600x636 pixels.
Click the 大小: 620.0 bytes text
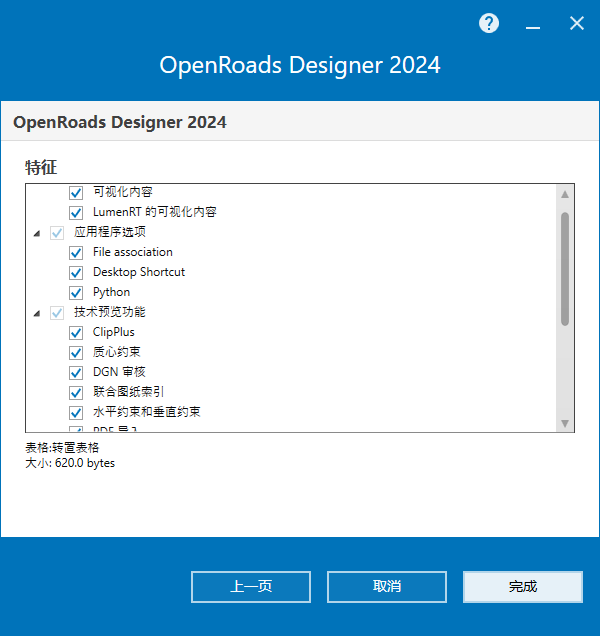point(70,463)
